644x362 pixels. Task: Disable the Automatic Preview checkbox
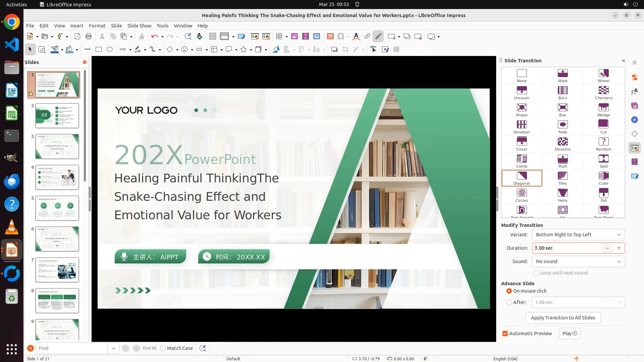(x=505, y=334)
